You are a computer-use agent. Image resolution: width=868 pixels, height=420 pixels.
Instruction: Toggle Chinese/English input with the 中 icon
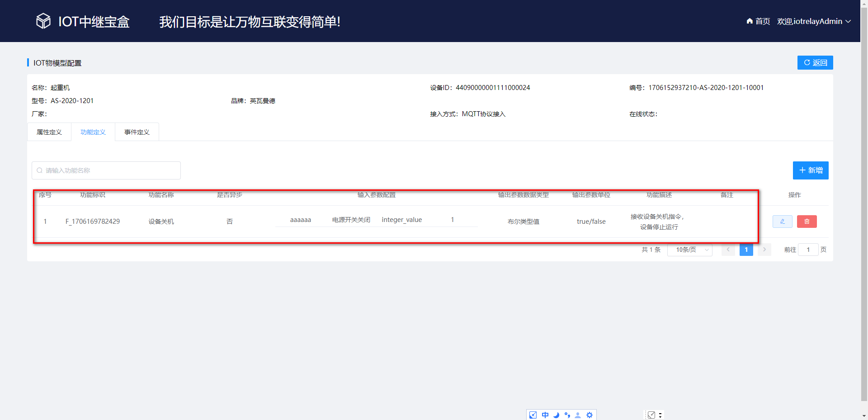pos(545,415)
